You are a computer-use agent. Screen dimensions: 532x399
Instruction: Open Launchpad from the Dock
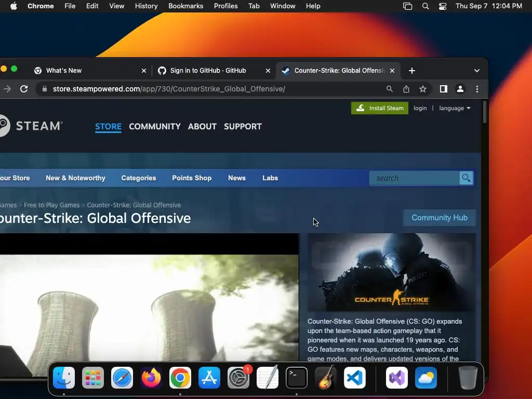93,378
